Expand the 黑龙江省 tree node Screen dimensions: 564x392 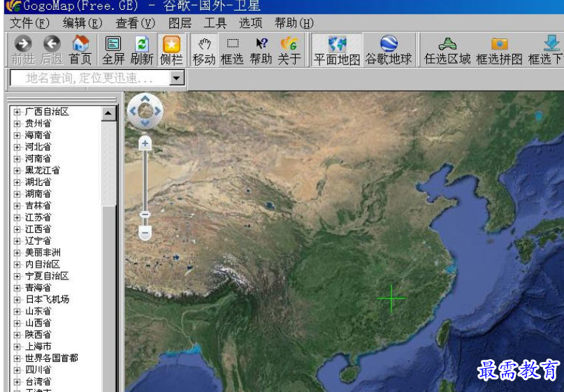pos(17,170)
